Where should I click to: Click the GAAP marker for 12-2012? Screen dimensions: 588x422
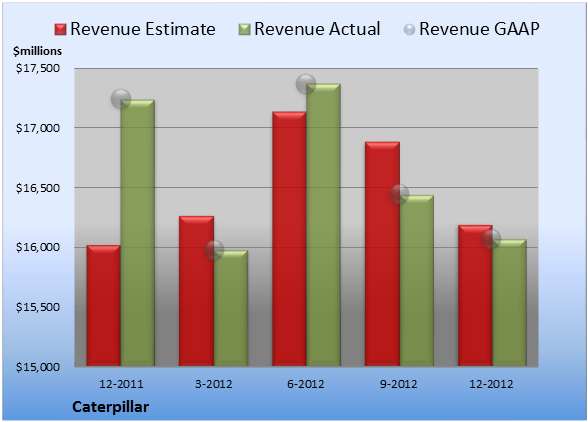click(x=491, y=239)
